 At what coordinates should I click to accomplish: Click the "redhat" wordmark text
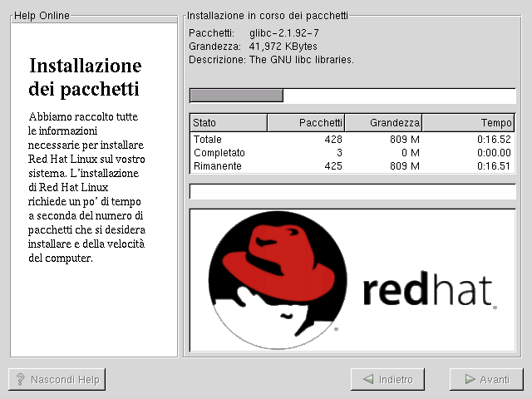tap(428, 291)
